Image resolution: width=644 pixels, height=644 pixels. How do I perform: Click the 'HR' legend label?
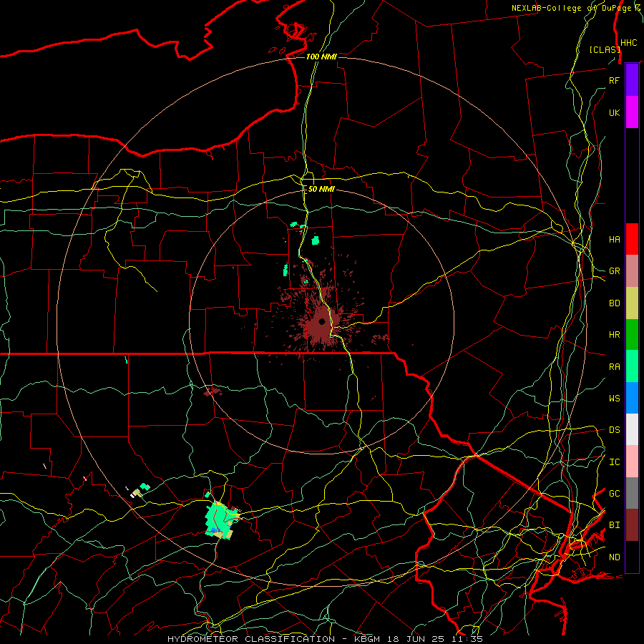(x=614, y=335)
